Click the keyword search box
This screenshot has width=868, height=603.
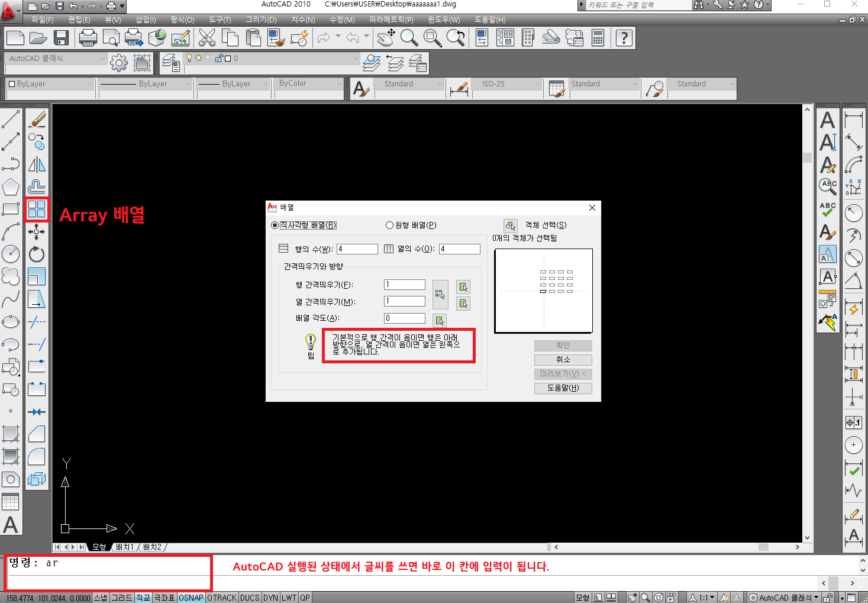click(638, 5)
